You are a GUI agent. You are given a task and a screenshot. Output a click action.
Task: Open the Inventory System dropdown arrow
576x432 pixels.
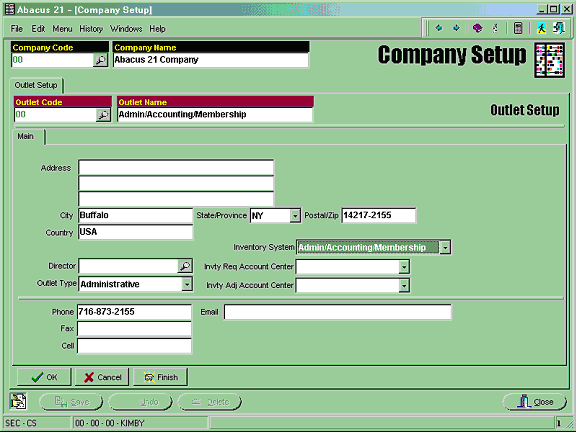pos(445,248)
